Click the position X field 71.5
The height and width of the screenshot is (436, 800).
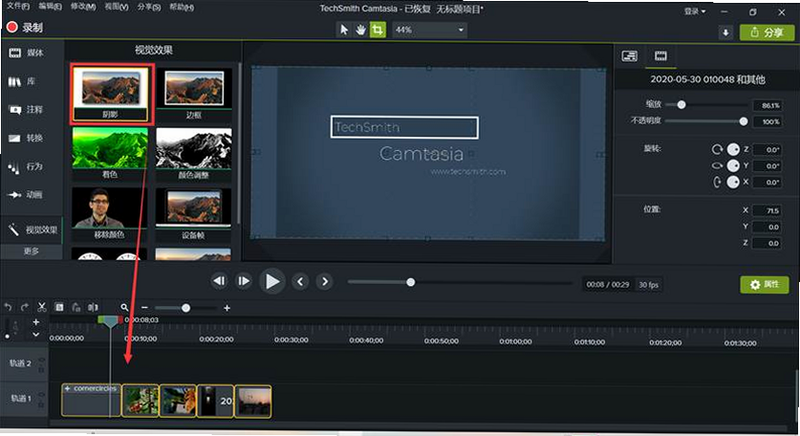pos(767,211)
